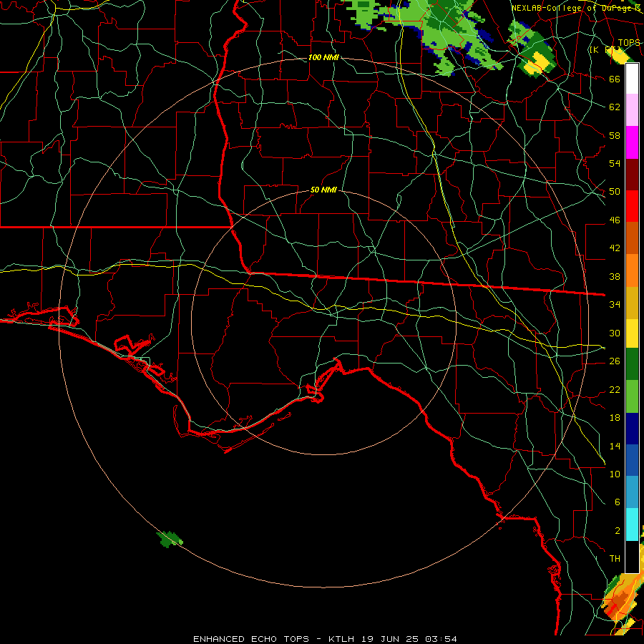
Task: Click the '46' legend value
Action: [x=615, y=220]
